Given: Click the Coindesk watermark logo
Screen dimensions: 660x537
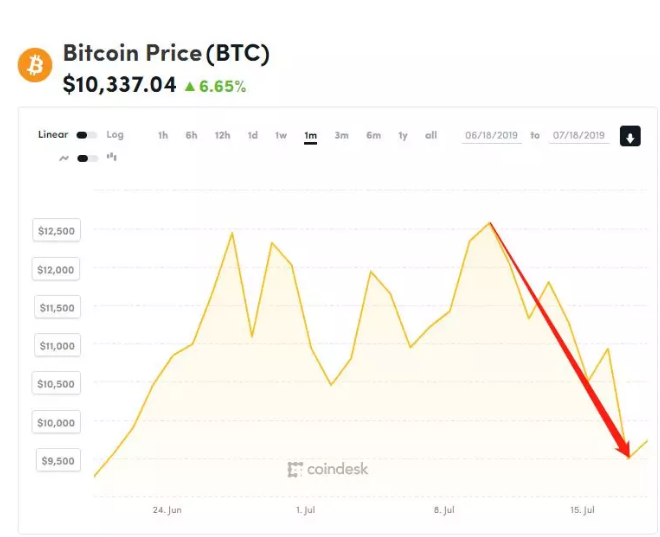Looking at the screenshot, I should coord(327,469).
